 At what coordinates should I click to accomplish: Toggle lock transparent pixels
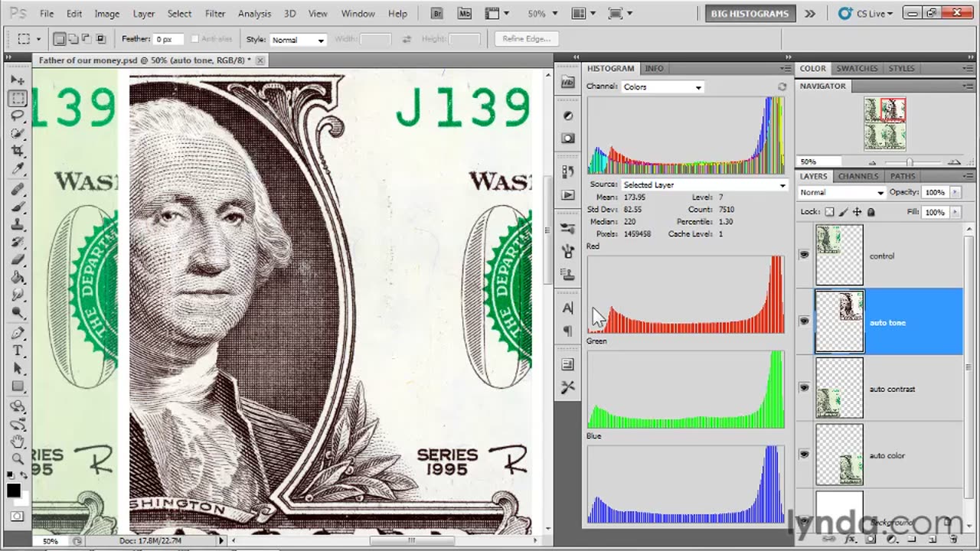click(x=829, y=212)
